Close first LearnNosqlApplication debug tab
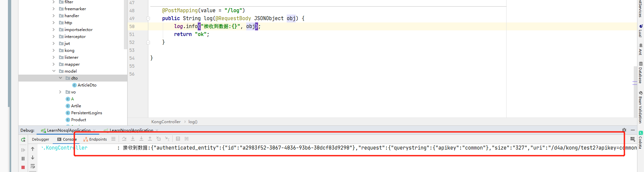This screenshot has width=644, height=172. click(x=95, y=130)
